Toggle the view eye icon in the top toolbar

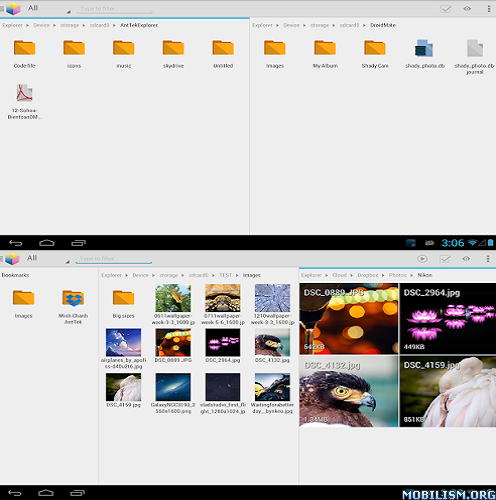[467, 9]
